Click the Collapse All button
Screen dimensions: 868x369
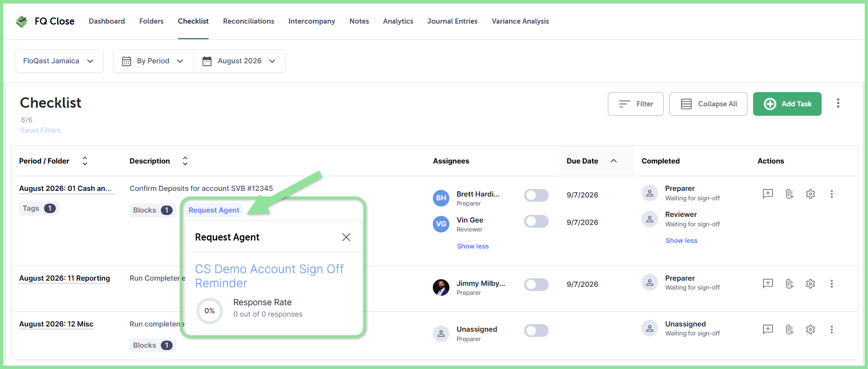click(x=708, y=104)
